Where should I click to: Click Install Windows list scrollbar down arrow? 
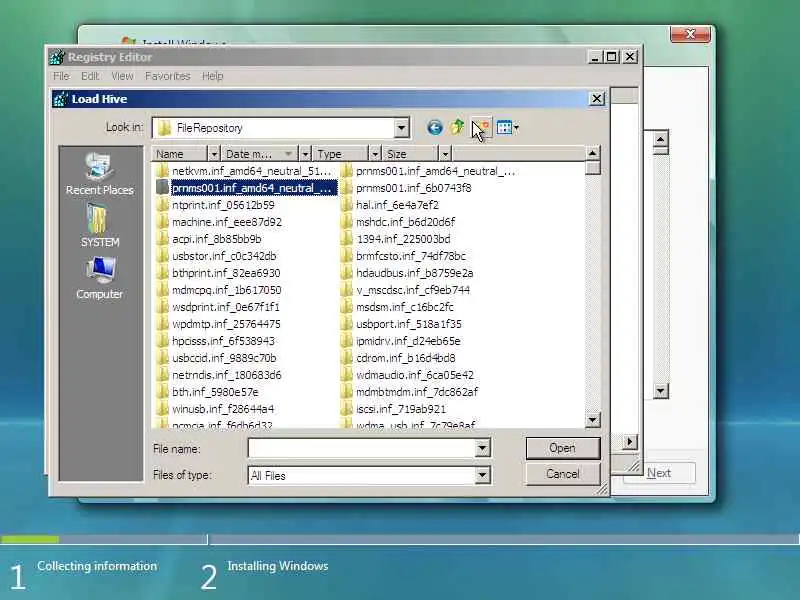pos(661,391)
